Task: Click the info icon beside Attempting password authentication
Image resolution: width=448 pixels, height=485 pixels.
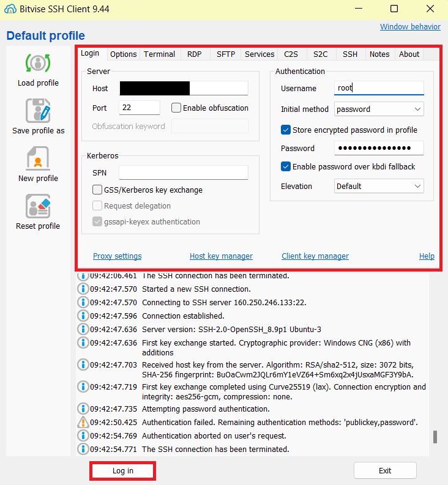Action: tap(83, 409)
